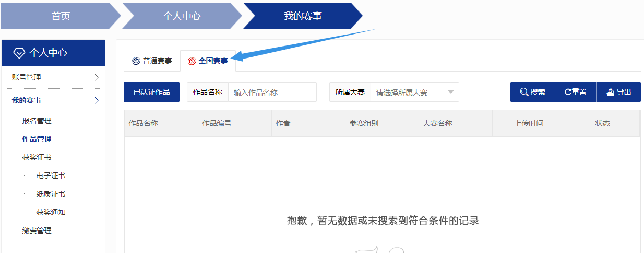
Task: Open 获奖通知 in the sidebar tree
Action: click(x=51, y=212)
